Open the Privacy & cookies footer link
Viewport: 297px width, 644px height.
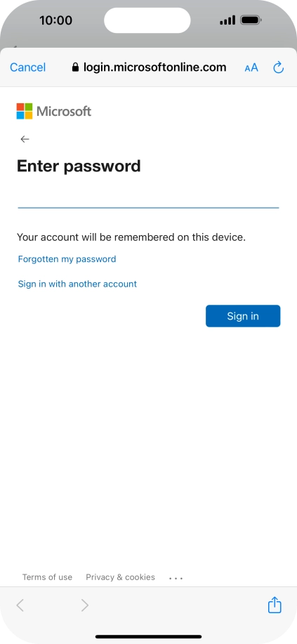point(120,577)
